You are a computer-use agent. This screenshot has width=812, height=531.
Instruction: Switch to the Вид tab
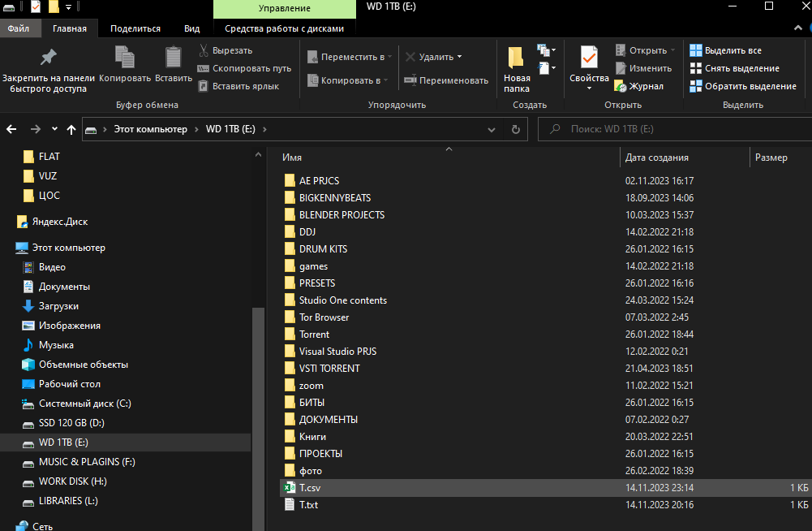point(191,28)
